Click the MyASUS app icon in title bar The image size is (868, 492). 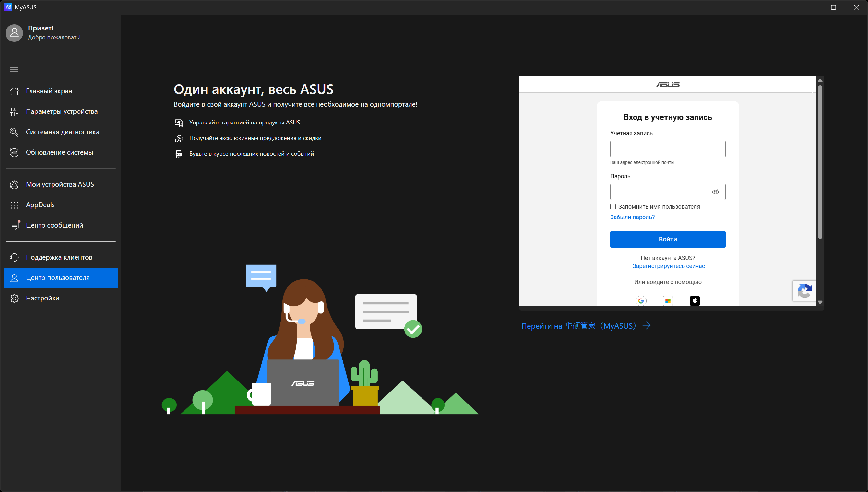point(8,7)
